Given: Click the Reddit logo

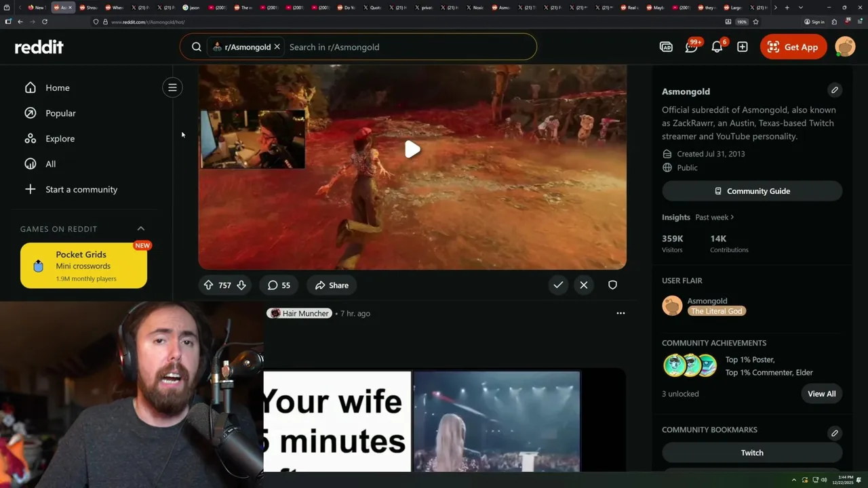Looking at the screenshot, I should 39,47.
